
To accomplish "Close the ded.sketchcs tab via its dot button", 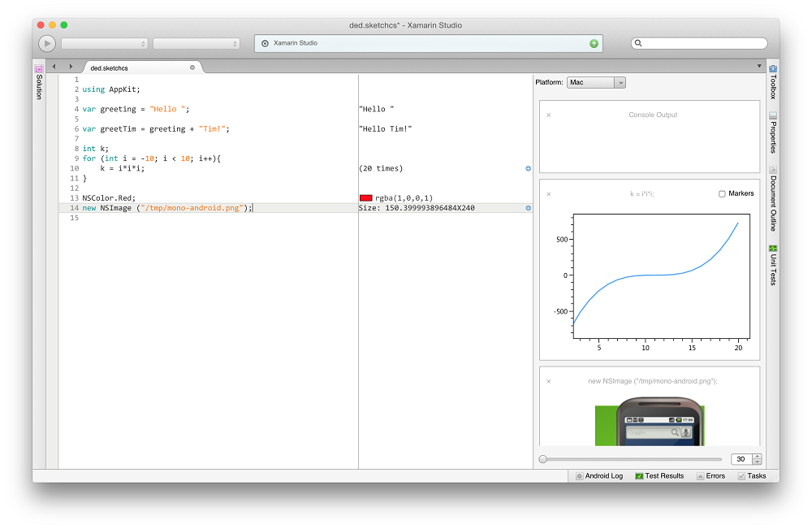I will click(x=192, y=67).
